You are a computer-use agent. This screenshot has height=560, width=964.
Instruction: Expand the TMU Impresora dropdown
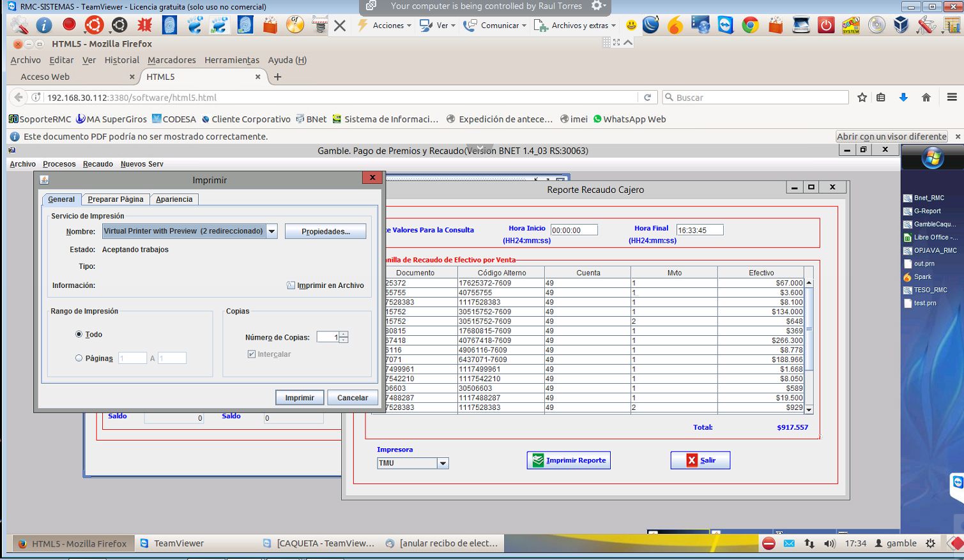coord(443,464)
